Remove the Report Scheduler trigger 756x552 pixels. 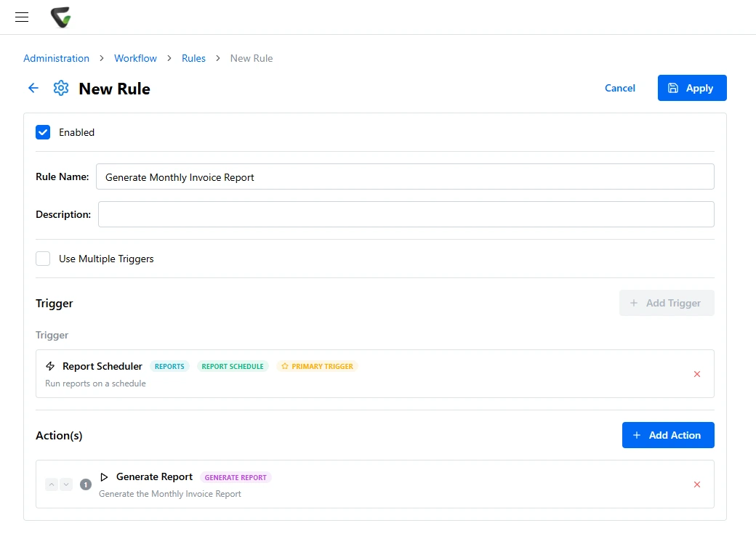point(696,374)
